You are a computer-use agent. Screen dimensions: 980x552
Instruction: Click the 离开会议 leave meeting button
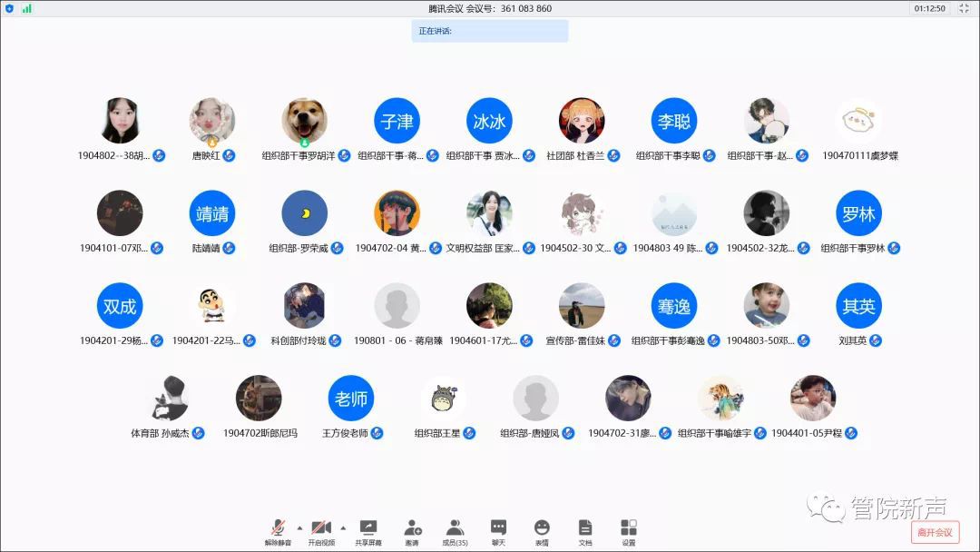935,532
